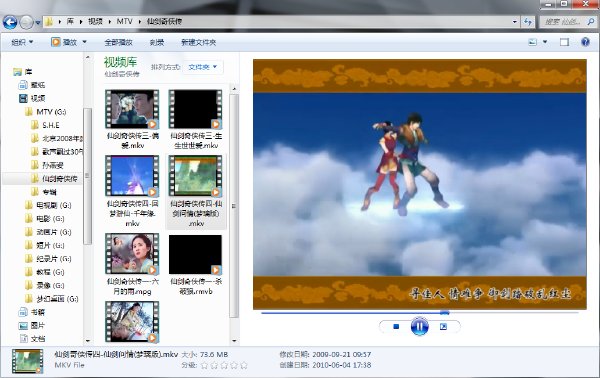600x378 pixels.
Task: Click the greyed Forward arrow button
Action: pos(26,22)
